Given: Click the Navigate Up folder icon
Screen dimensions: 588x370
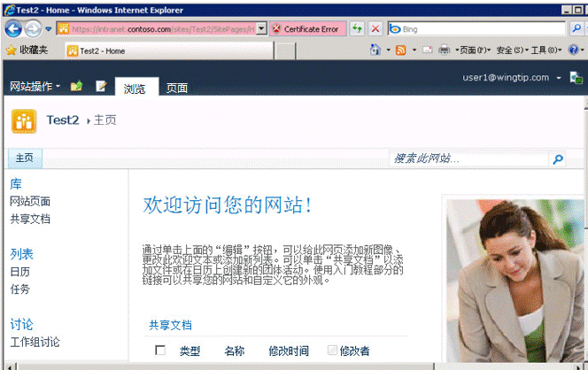Looking at the screenshot, I should [76, 86].
